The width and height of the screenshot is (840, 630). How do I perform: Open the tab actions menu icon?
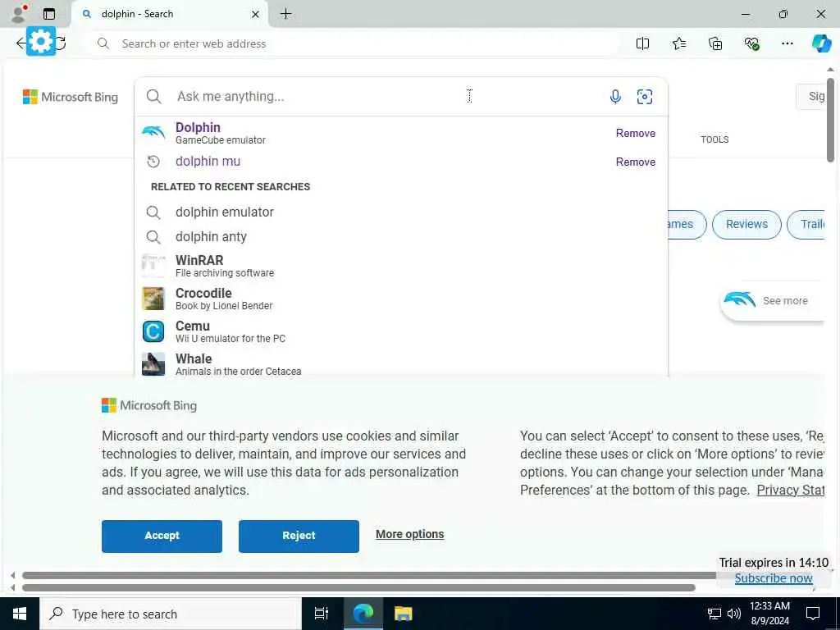49,14
